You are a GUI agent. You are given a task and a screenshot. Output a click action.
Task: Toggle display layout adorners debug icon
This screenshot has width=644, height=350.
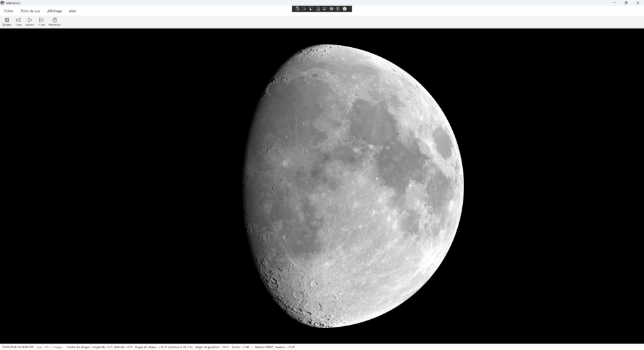(x=318, y=9)
